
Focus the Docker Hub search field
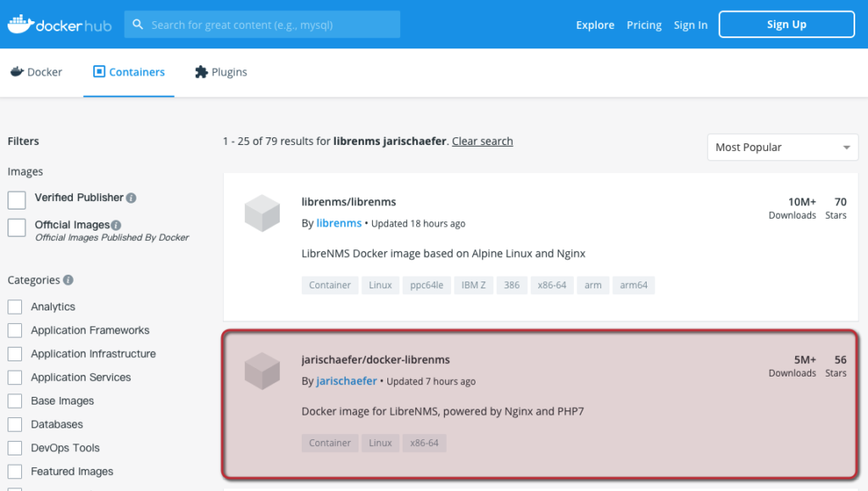tap(262, 25)
